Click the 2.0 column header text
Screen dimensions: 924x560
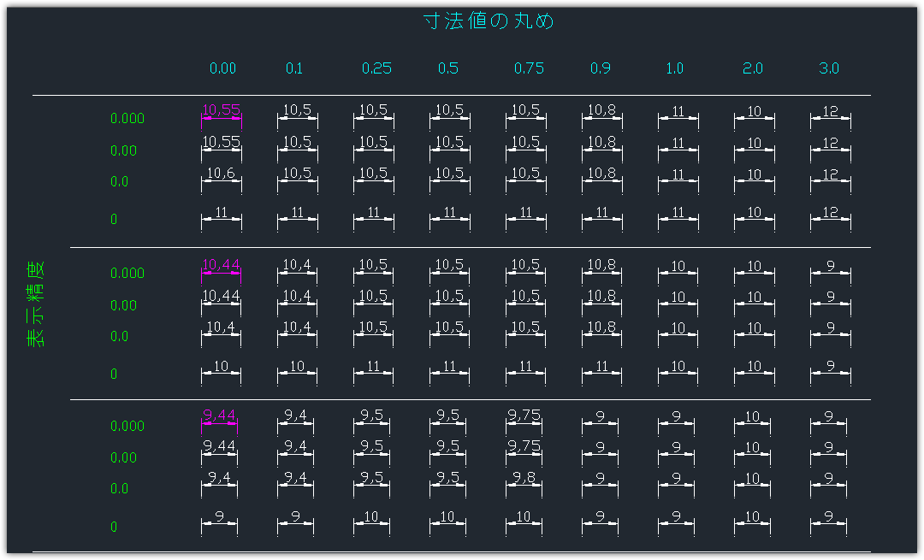[753, 68]
